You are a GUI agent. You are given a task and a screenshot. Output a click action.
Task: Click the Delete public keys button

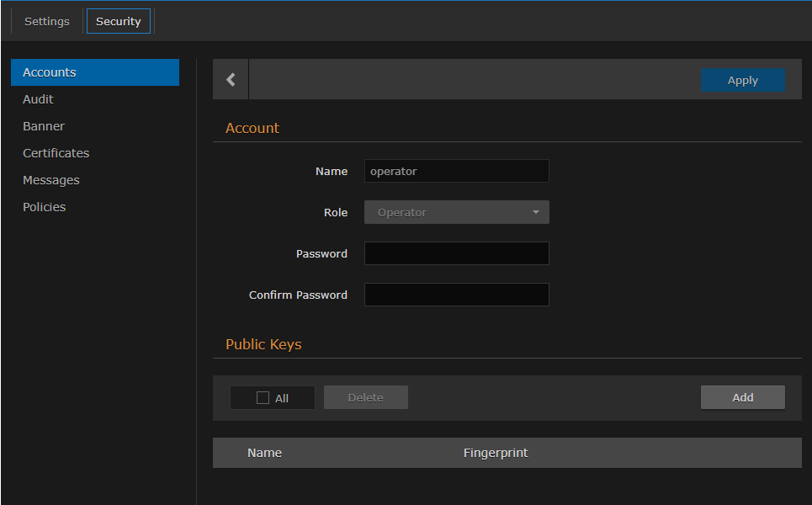point(366,397)
